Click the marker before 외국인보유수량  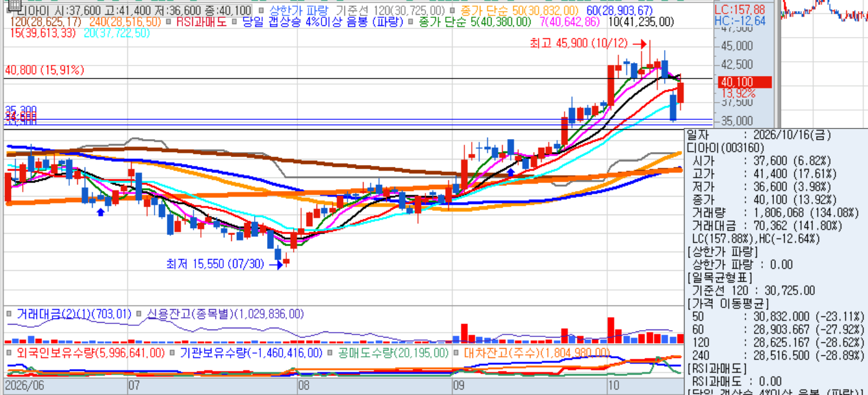9,353
